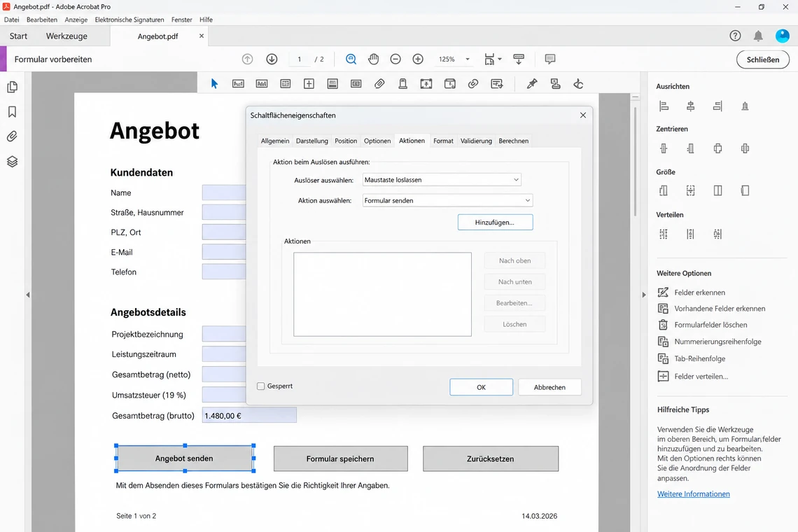Toggle the Gesperrt checkbox
The height and width of the screenshot is (532, 798).
click(261, 386)
